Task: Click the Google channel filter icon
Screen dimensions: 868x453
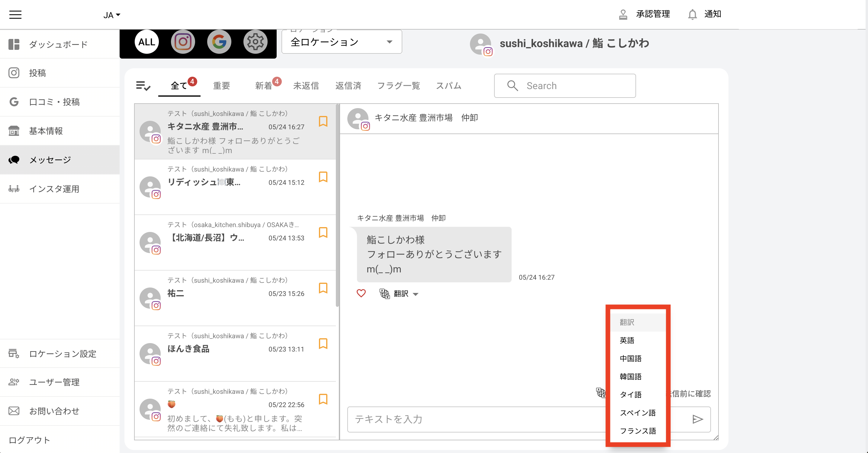Action: [x=219, y=42]
